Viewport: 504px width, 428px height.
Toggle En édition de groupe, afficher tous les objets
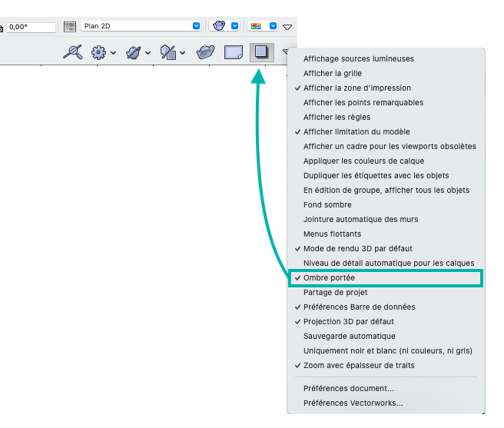click(386, 191)
